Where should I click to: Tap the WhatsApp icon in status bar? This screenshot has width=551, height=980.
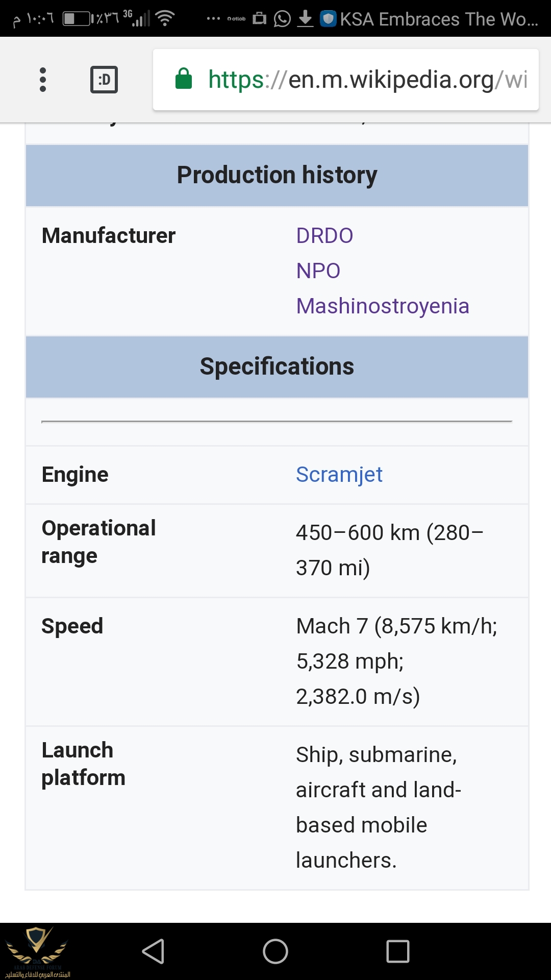coord(281,19)
